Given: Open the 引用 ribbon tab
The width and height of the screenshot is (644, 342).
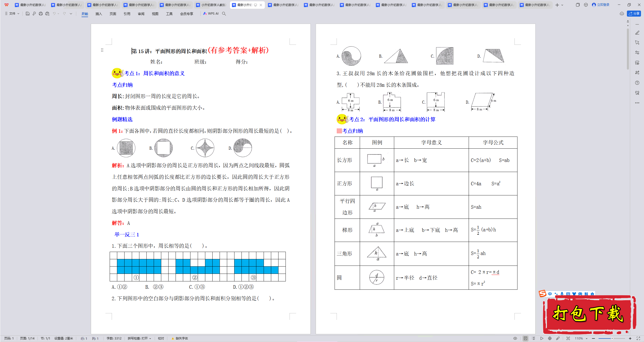Looking at the screenshot, I should coord(127,14).
